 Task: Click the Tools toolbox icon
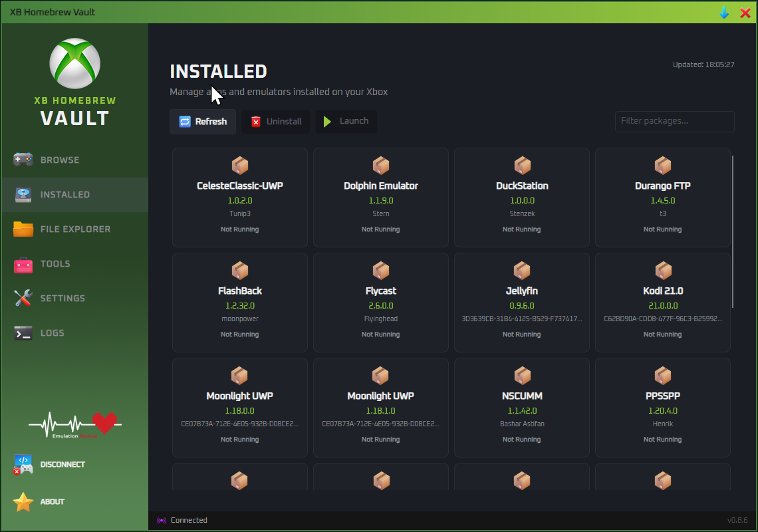pyautogui.click(x=23, y=264)
